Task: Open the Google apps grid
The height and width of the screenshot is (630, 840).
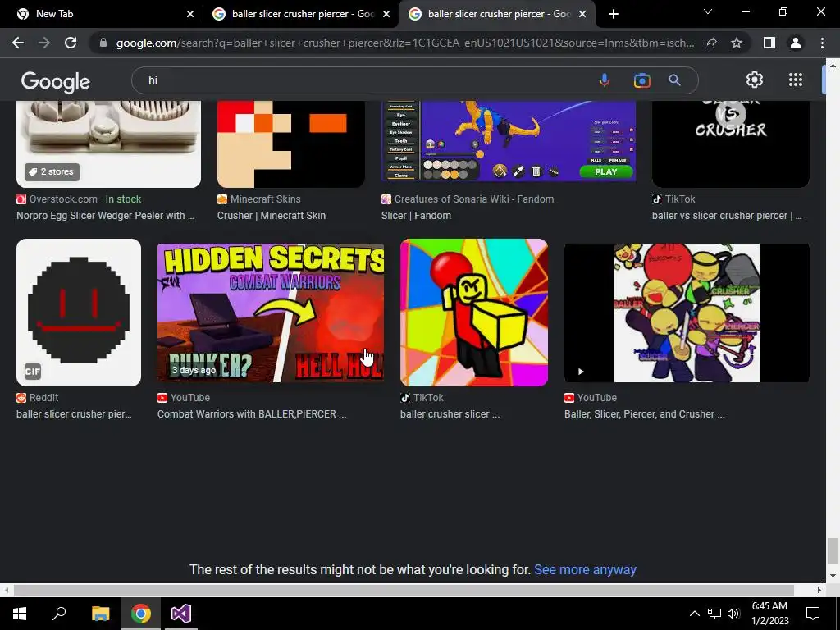Action: (x=796, y=80)
